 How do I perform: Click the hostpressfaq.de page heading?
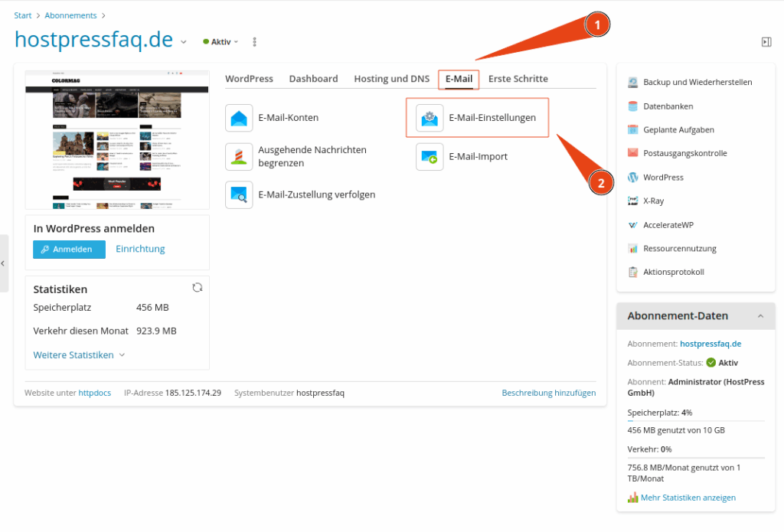coord(93,40)
